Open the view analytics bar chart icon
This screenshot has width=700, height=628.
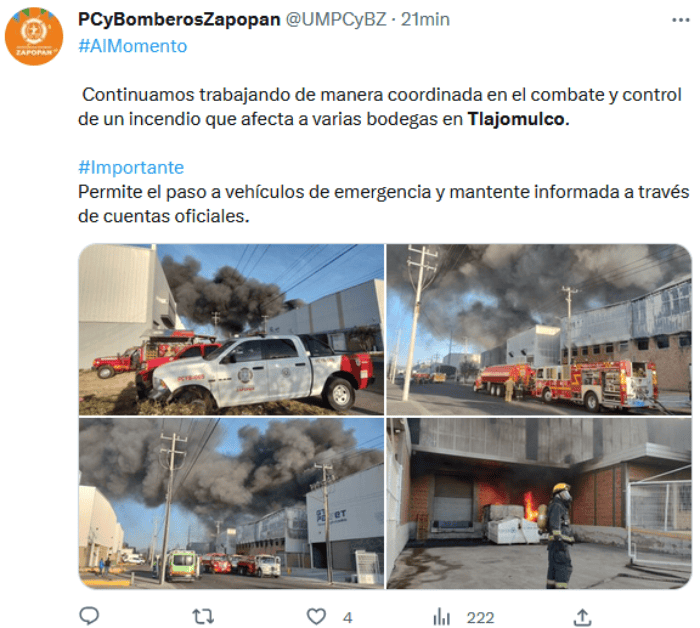pyautogui.click(x=441, y=617)
